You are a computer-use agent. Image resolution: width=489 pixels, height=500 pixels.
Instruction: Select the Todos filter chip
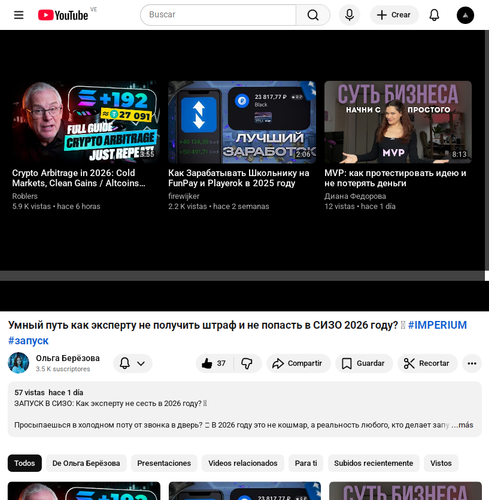point(25,463)
